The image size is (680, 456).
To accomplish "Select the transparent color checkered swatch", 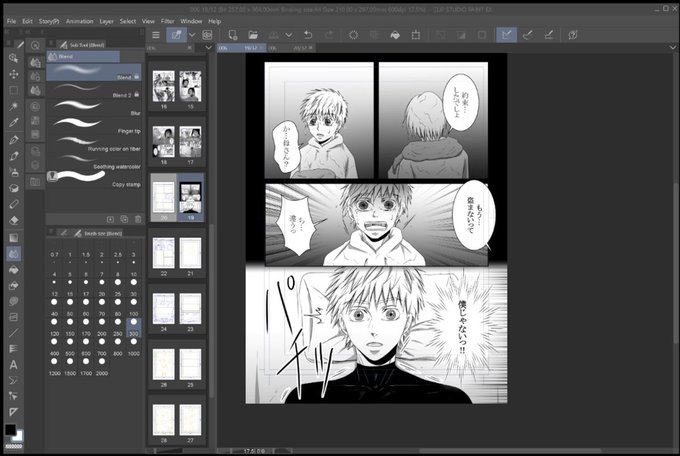I will (13, 446).
